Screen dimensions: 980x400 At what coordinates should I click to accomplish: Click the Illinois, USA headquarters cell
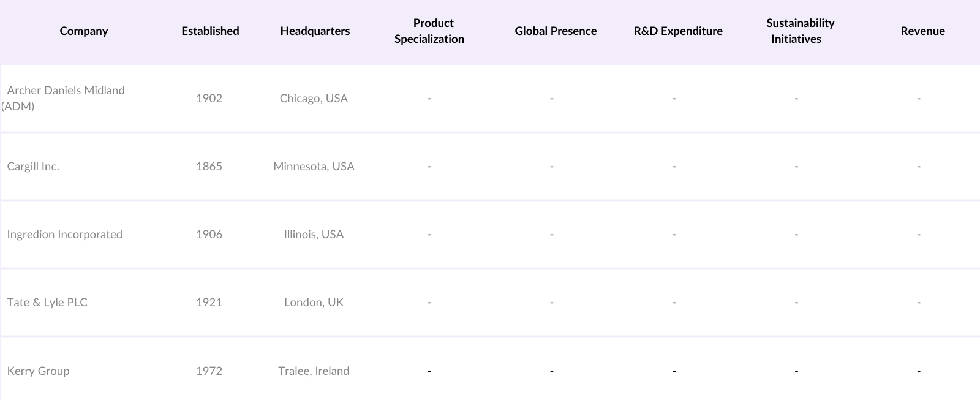[314, 235]
